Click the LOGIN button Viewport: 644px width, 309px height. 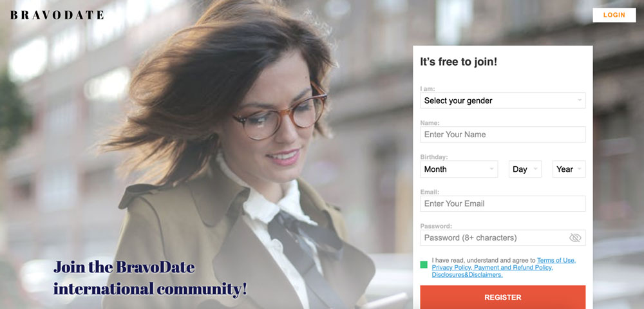point(614,15)
